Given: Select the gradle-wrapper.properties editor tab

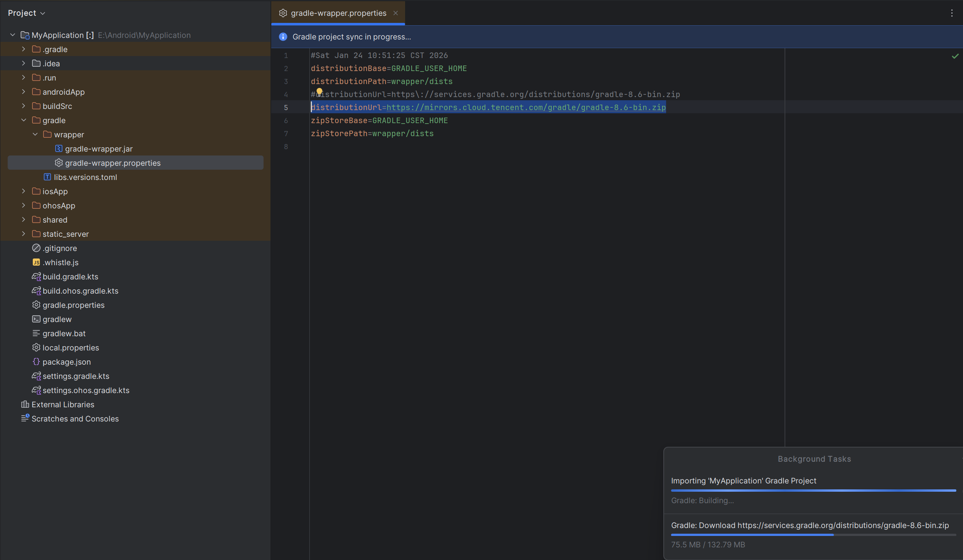Looking at the screenshot, I should coord(338,13).
